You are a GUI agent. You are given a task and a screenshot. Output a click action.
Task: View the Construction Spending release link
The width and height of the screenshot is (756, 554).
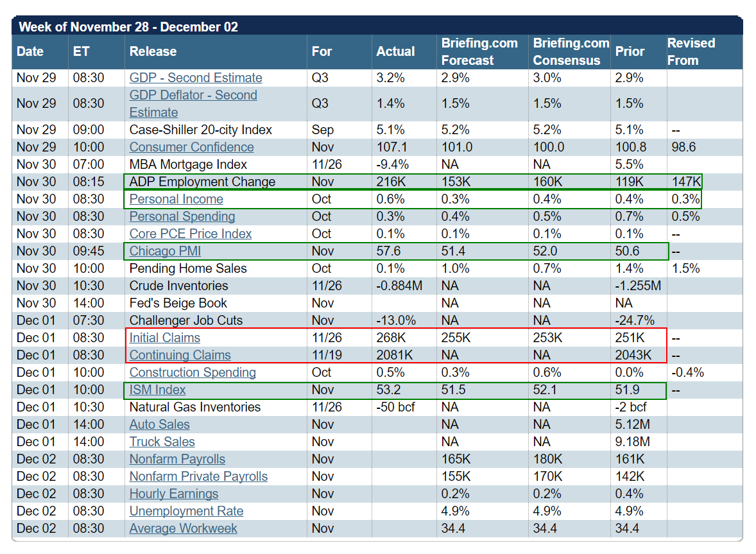click(x=192, y=372)
